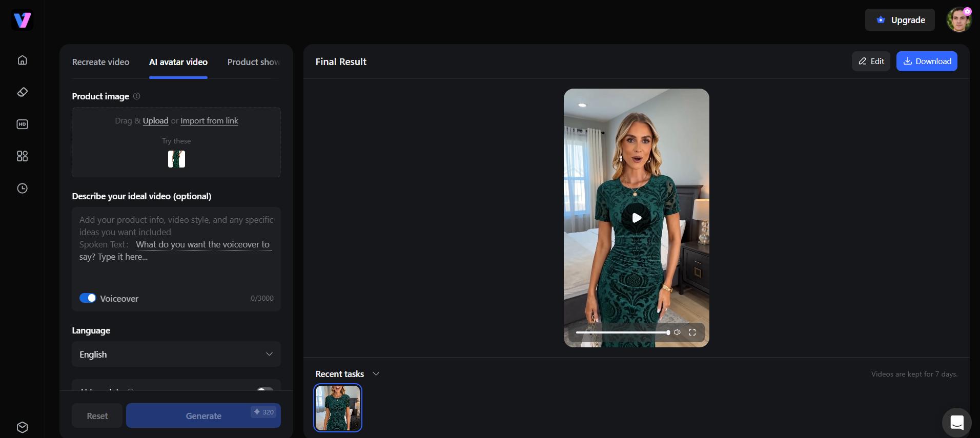Screen dimensions: 980x438
Task: Mute the video with the volume icon
Action: 677,332
